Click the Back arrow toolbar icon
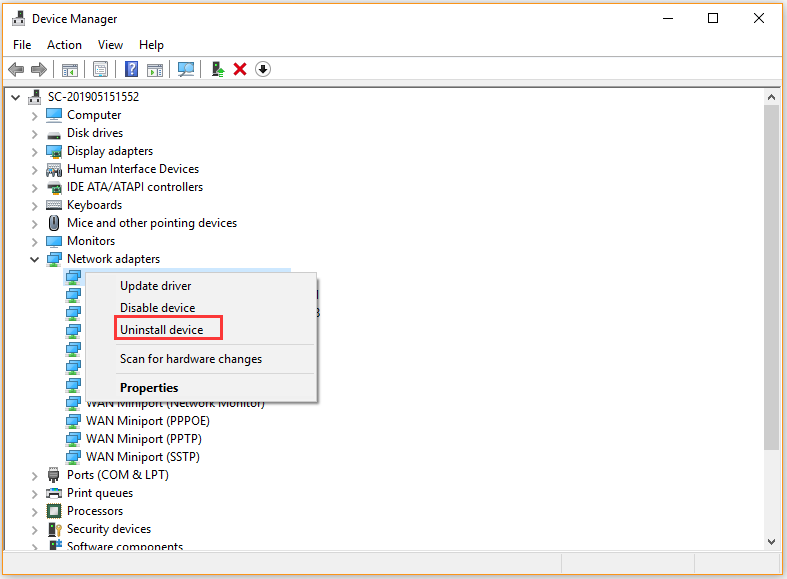The image size is (787, 579). [x=17, y=69]
